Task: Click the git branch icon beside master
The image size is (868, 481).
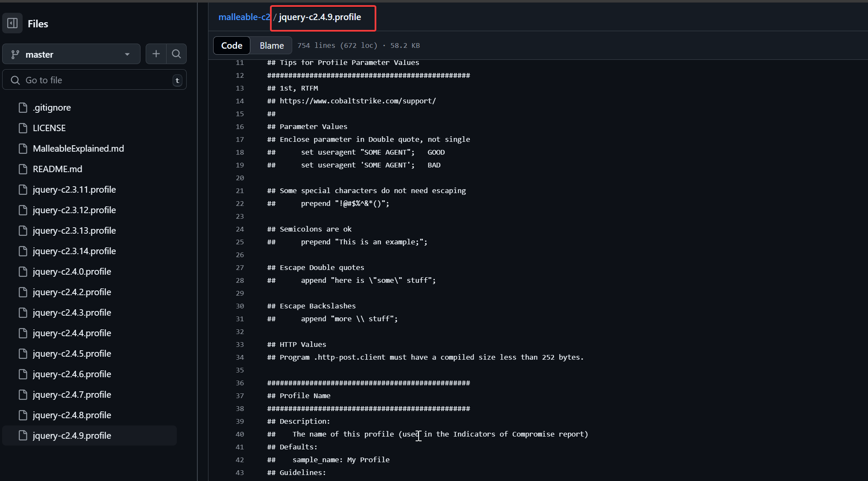Action: (15, 54)
